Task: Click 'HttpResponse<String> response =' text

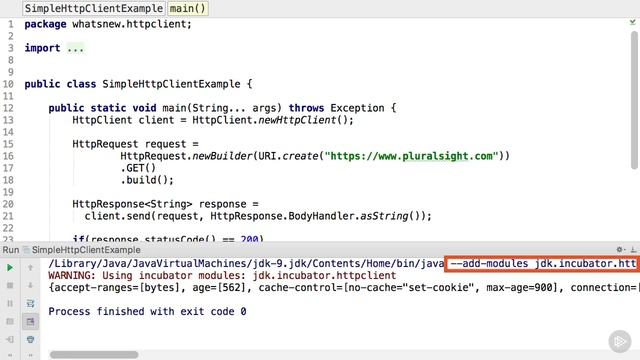Action: pos(165,204)
